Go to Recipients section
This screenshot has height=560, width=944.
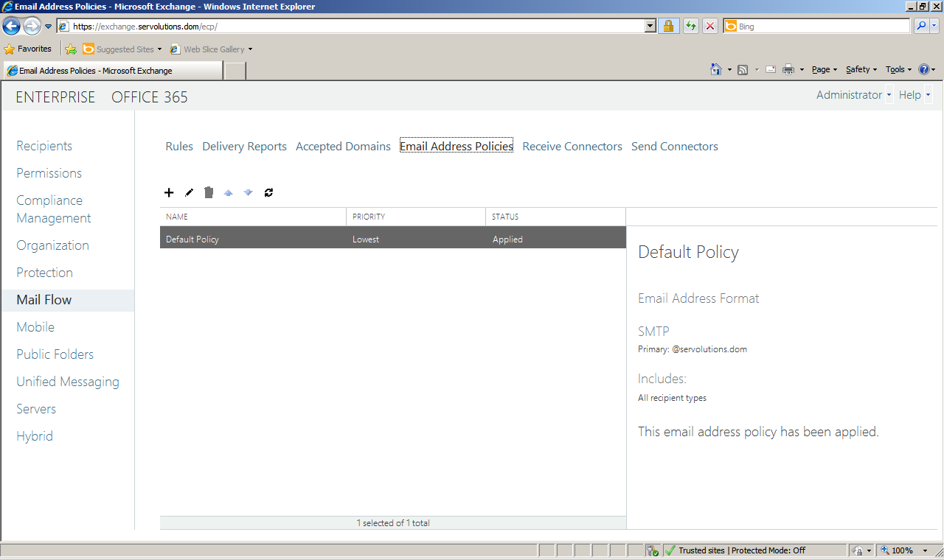click(x=44, y=146)
